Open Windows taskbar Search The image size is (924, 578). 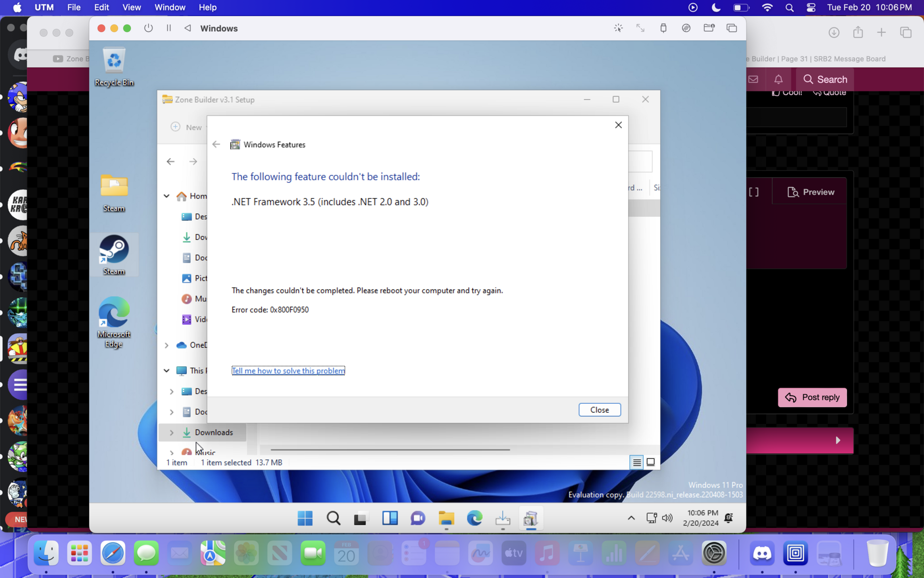point(333,518)
